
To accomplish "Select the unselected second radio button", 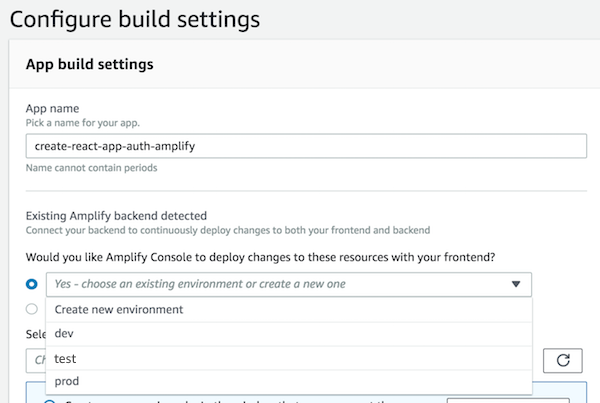I will [32, 309].
